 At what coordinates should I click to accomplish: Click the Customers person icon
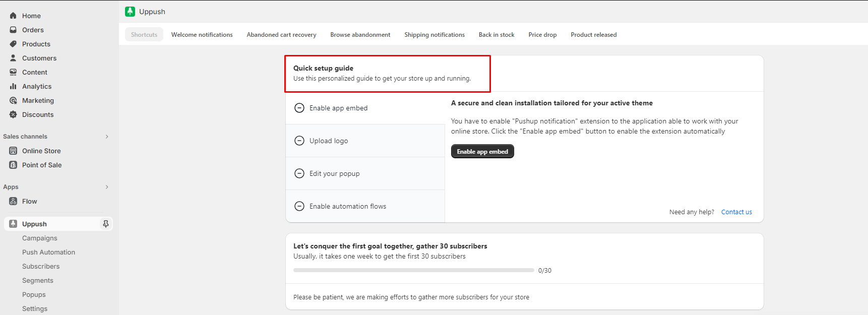click(13, 58)
